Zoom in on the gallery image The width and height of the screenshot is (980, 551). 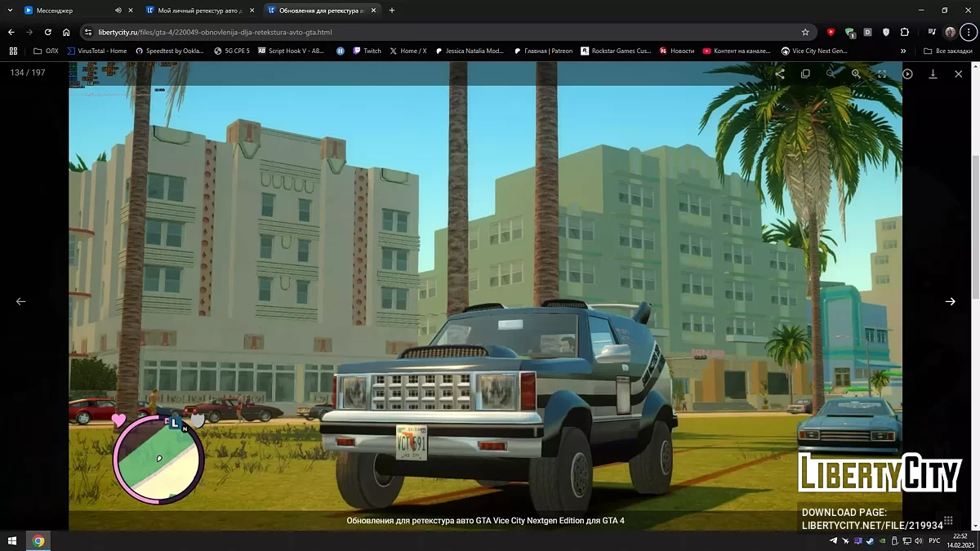point(856,73)
